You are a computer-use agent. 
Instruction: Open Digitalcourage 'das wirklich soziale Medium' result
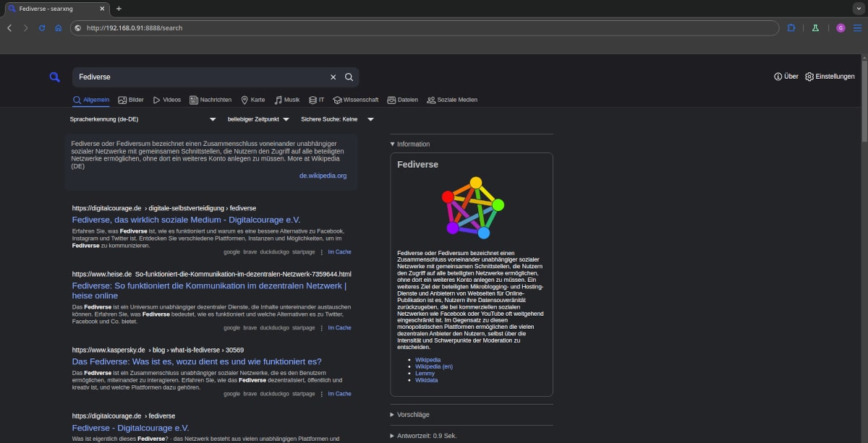(x=186, y=220)
